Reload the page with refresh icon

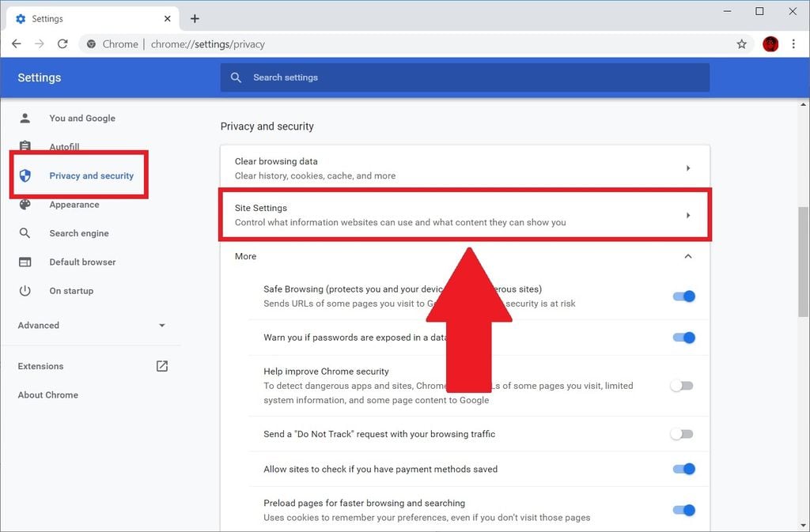click(62, 43)
